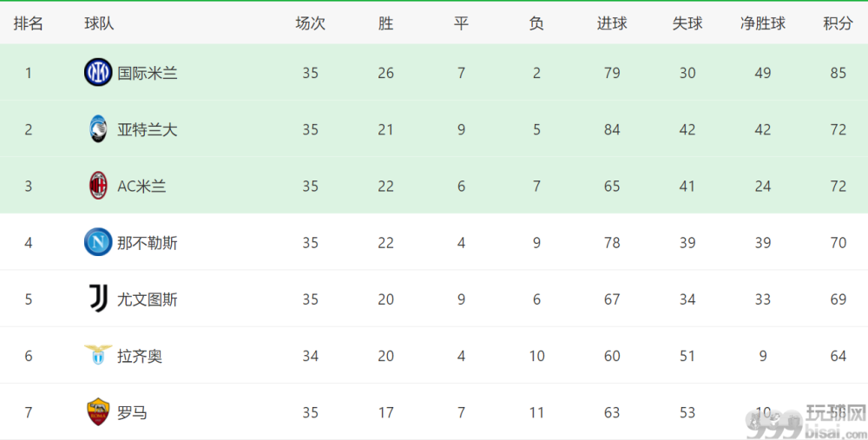Screen dimensions: 868x440
Task: Click the 罗马 team name
Action: pyautogui.click(x=132, y=413)
